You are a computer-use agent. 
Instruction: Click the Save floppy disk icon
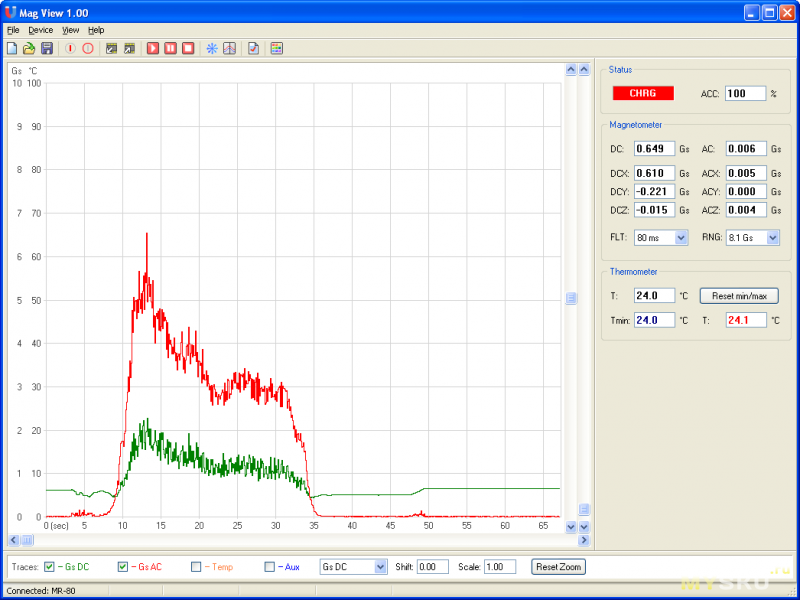pos(47,48)
